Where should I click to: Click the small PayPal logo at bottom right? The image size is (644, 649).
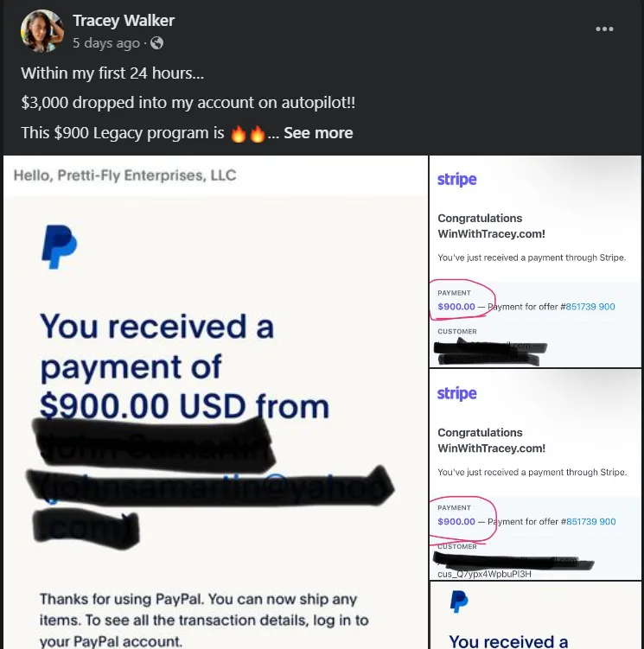pyautogui.click(x=459, y=601)
